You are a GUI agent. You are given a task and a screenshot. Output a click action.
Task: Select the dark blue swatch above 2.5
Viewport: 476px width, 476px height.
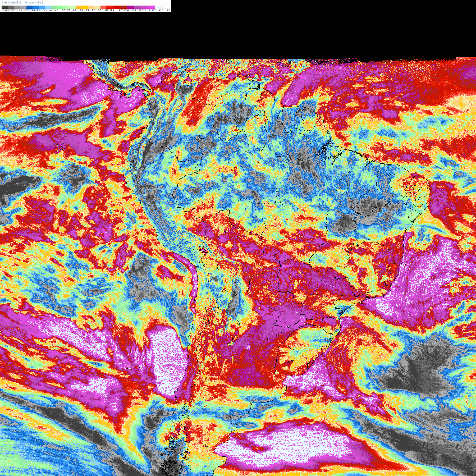(x=29, y=7)
